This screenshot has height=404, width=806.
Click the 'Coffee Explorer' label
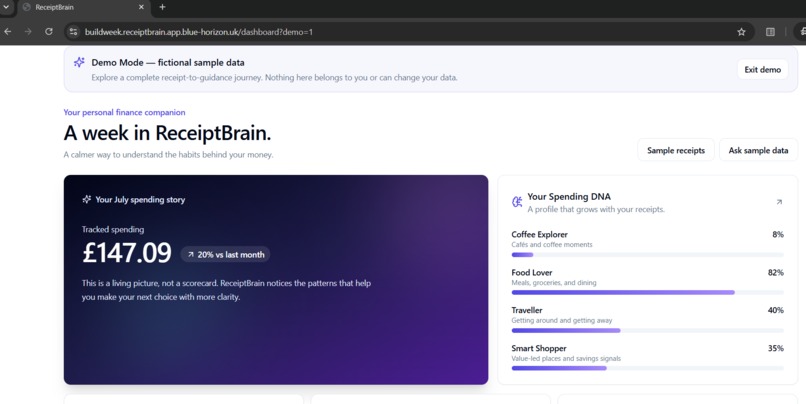pyautogui.click(x=539, y=234)
